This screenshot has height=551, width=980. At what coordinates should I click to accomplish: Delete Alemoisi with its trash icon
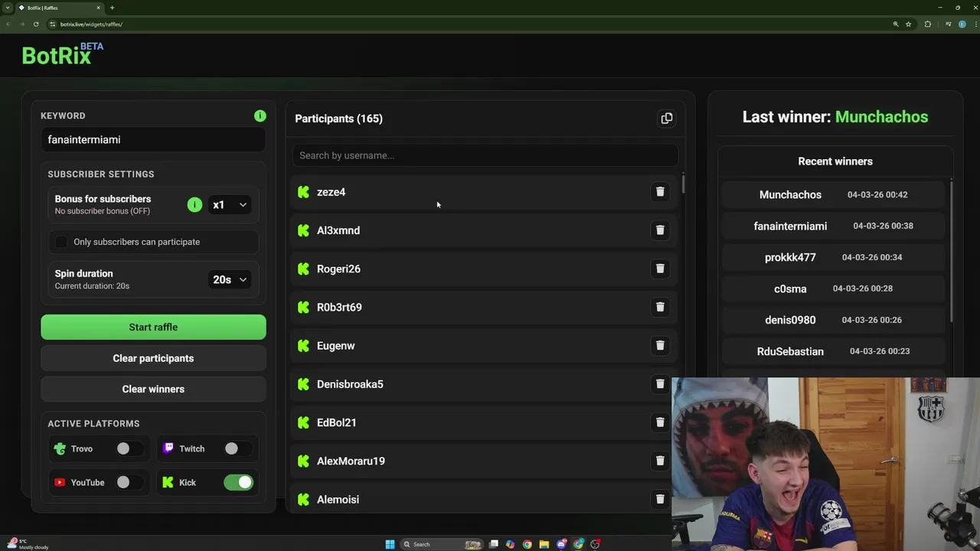pos(660,499)
